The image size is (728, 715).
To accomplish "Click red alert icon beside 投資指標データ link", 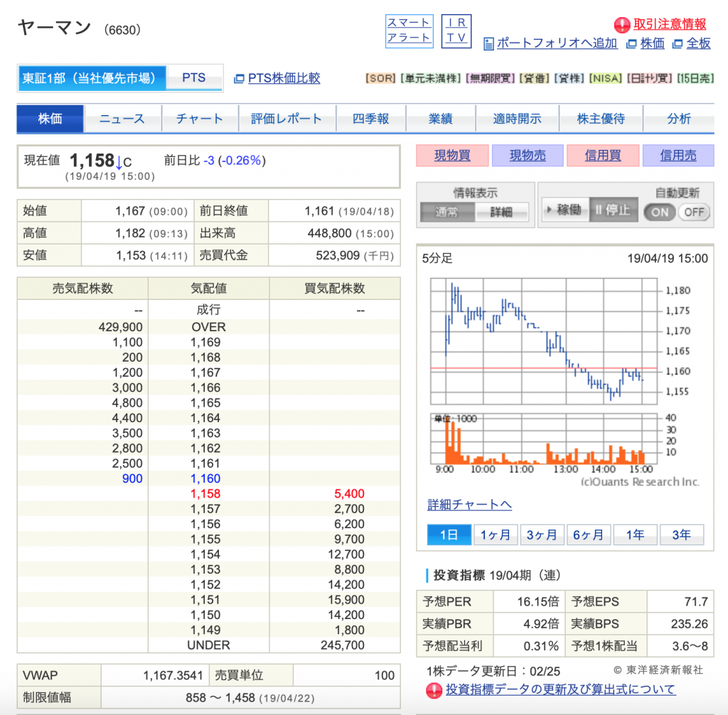I will [434, 690].
